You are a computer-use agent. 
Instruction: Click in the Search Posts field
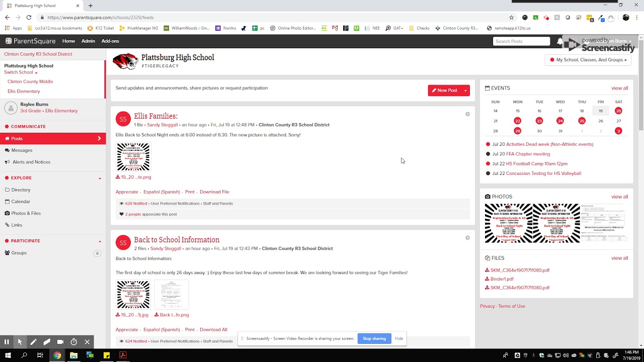pyautogui.click(x=521, y=41)
